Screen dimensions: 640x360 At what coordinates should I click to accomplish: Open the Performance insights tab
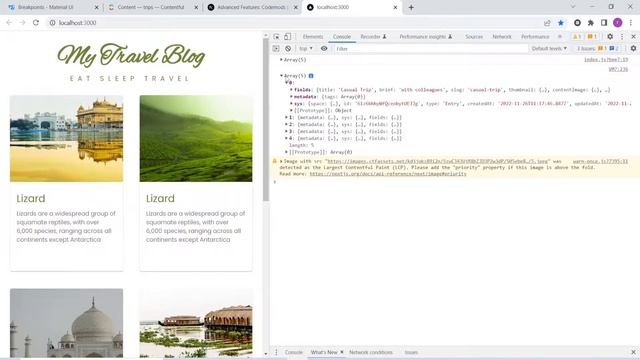pyautogui.click(x=426, y=37)
